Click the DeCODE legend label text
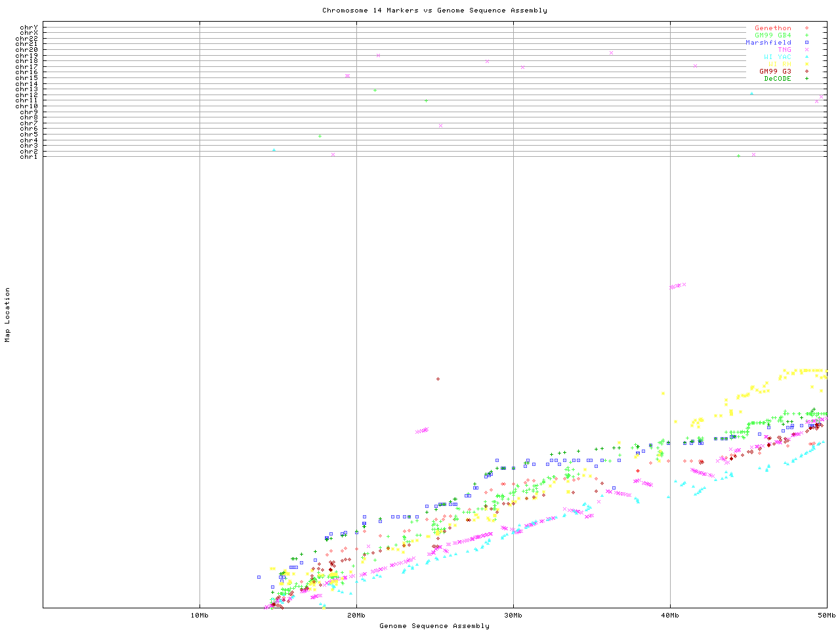Screen dimensions: 840x630 [x=778, y=79]
